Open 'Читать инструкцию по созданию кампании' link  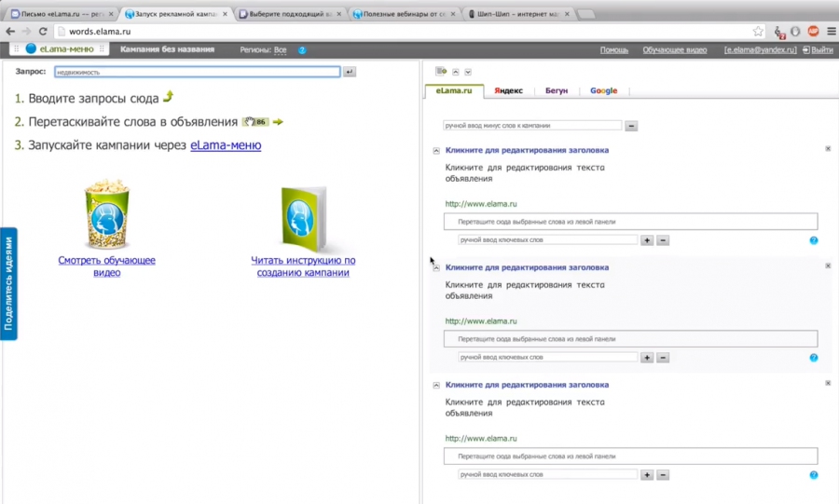[303, 266]
